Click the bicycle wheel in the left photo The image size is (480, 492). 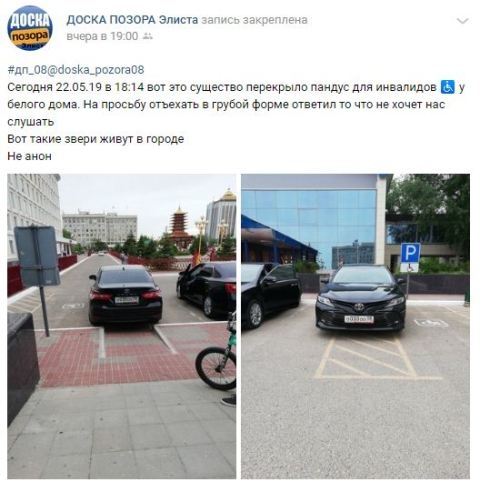(216, 368)
